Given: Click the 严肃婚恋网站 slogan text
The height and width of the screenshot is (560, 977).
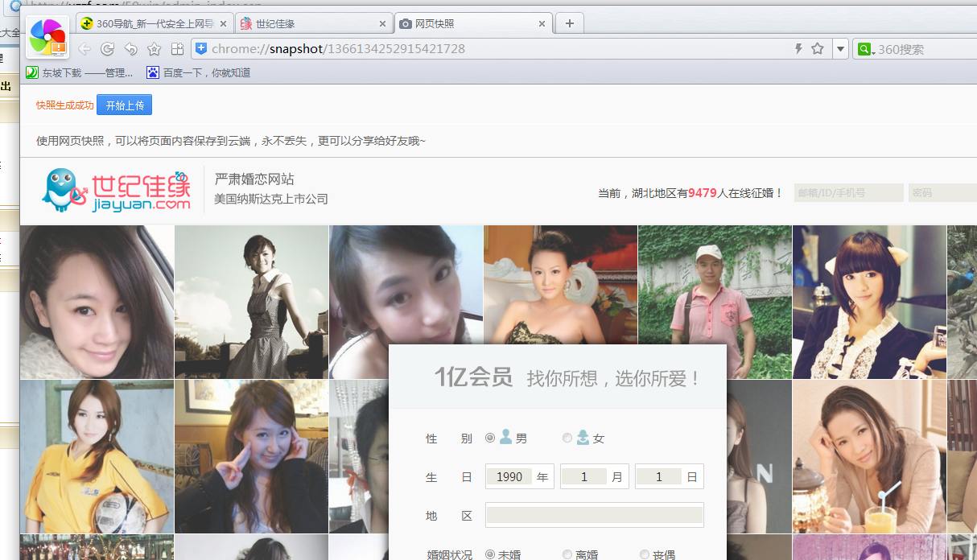Looking at the screenshot, I should (254, 179).
